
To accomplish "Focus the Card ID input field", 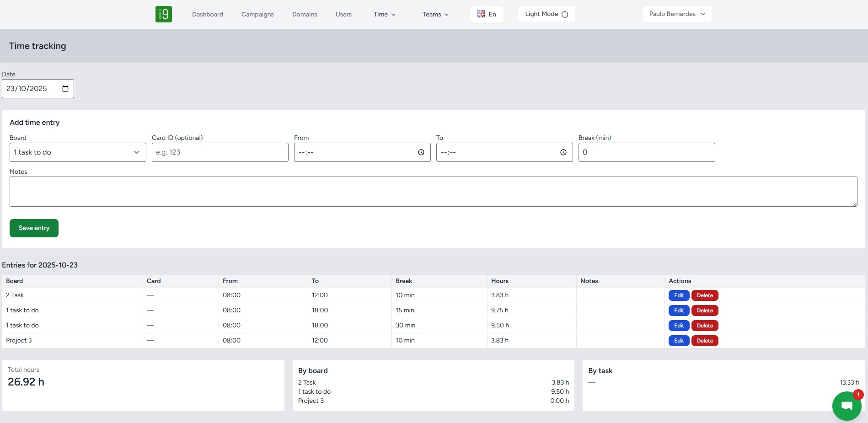I will [x=220, y=152].
